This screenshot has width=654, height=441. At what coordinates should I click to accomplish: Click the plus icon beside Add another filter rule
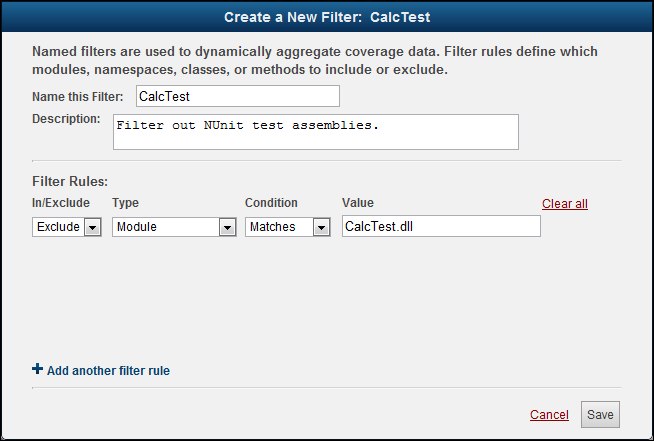(38, 370)
